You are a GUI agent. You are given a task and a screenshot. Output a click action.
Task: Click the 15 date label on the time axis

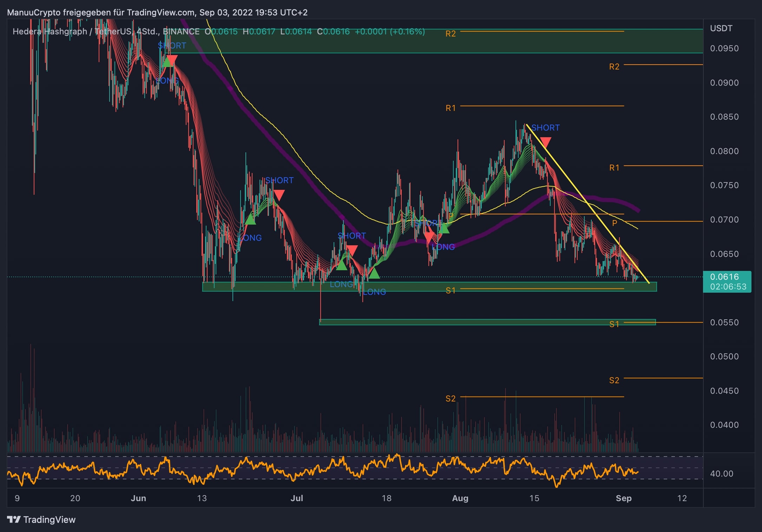point(534,498)
